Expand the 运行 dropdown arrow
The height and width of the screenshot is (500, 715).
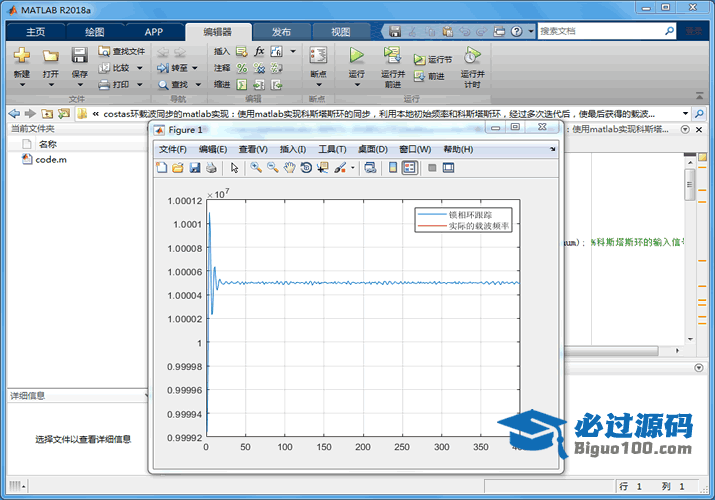[x=357, y=85]
